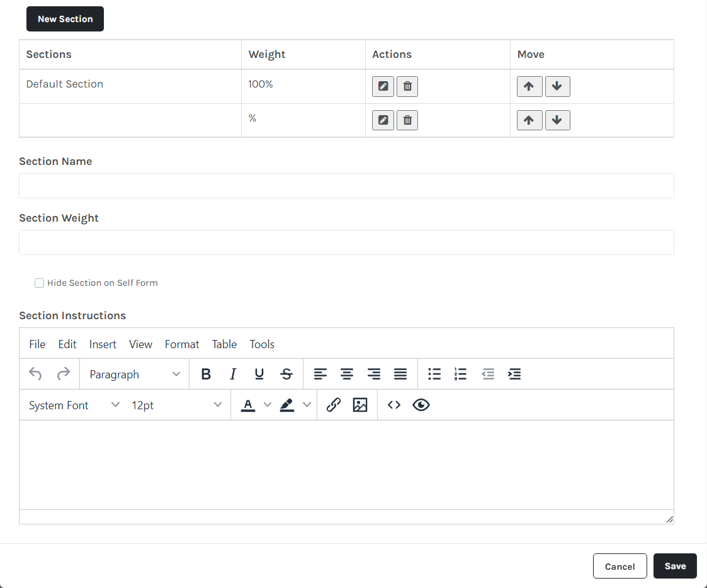
Task: Edit the unnamed section row
Action: [383, 120]
